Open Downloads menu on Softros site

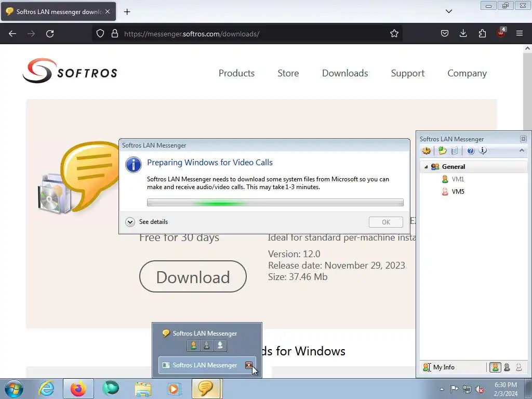345,73
